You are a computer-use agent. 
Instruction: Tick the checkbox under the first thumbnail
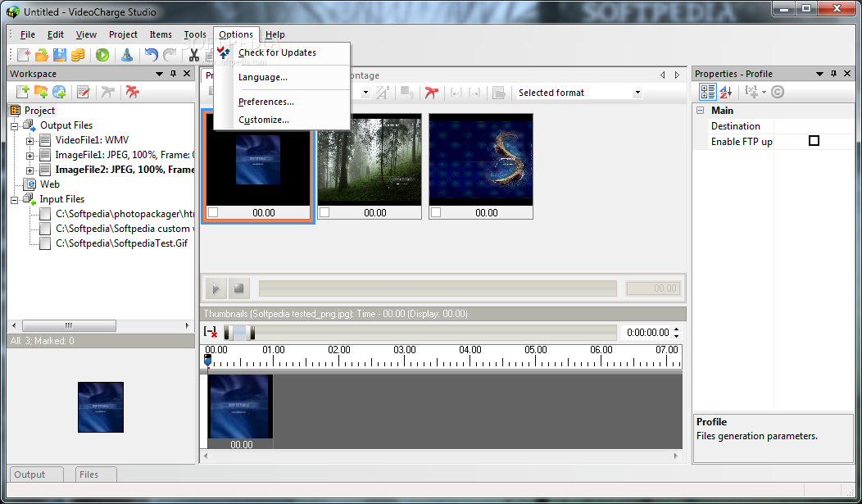pyautogui.click(x=213, y=212)
